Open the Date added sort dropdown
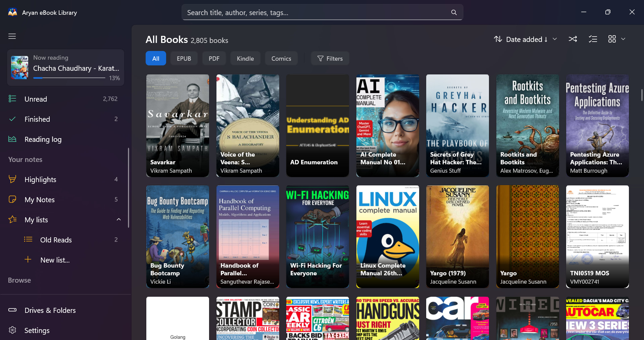644x340 pixels. (x=526, y=39)
